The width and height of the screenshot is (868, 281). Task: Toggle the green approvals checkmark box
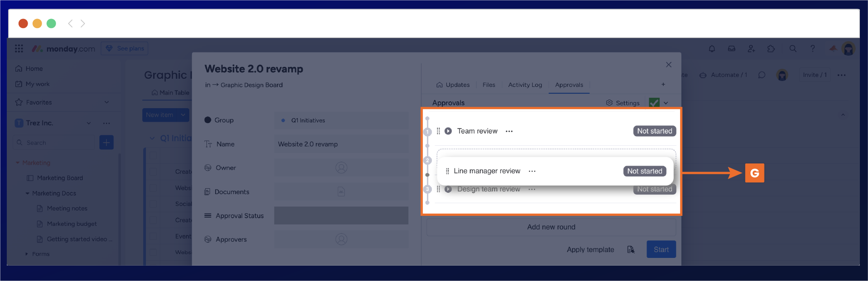click(x=654, y=103)
